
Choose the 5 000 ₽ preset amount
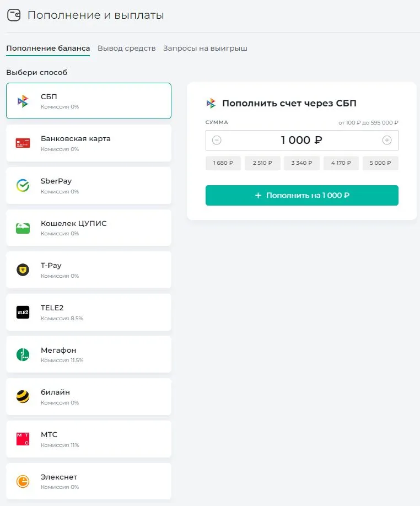(x=380, y=163)
